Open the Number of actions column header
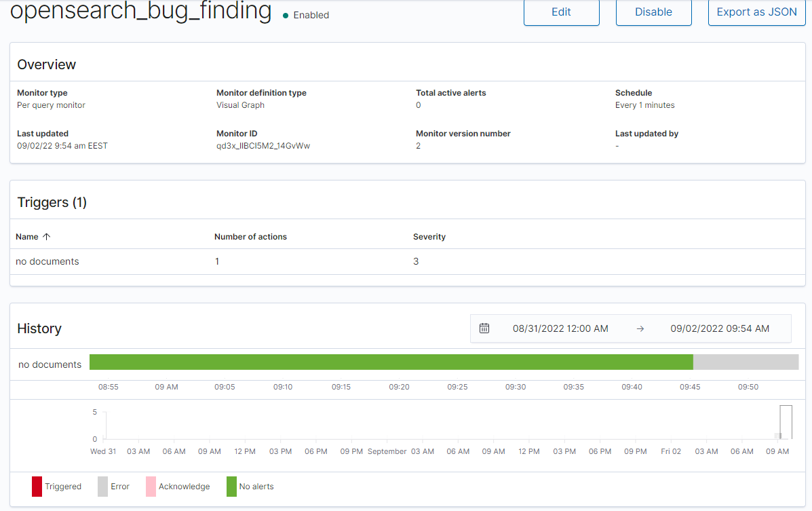812x511 pixels. (250, 236)
